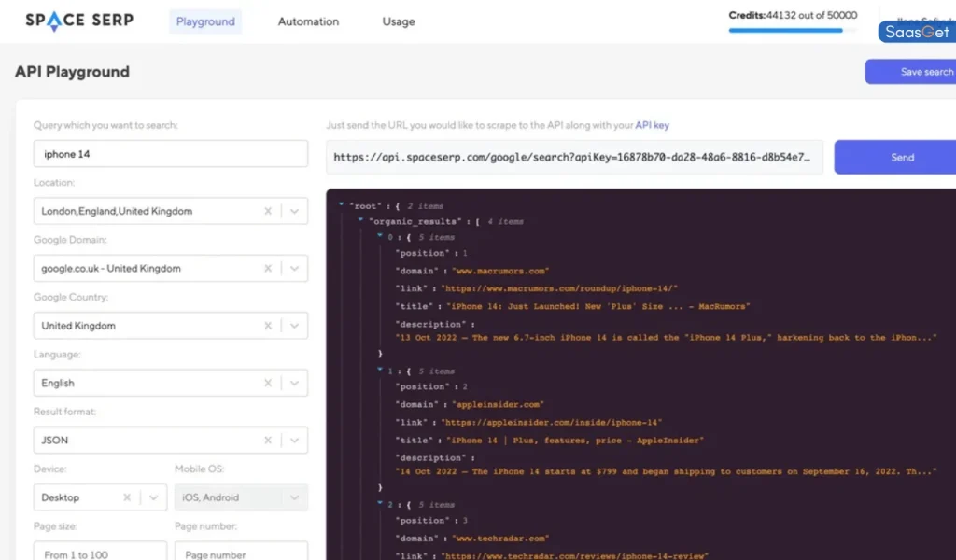The height and width of the screenshot is (560, 956).
Task: Click the Page number input field
Action: pyautogui.click(x=241, y=551)
